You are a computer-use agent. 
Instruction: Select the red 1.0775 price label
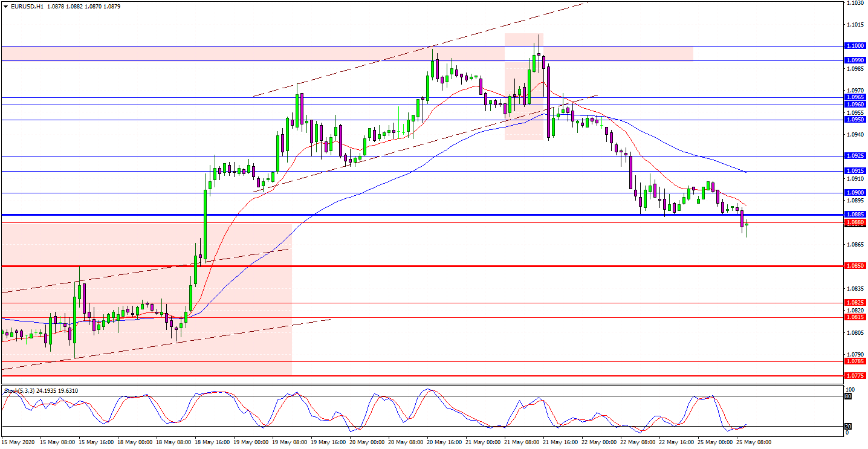855,376
